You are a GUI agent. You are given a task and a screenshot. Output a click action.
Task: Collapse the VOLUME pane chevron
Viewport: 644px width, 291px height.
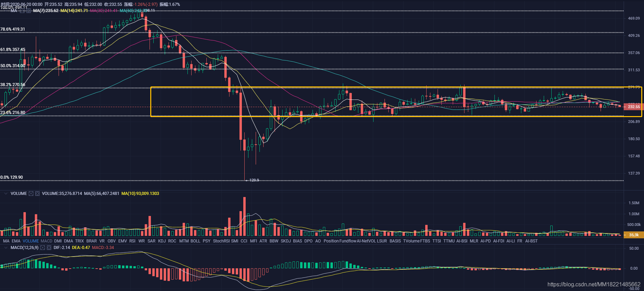point(6,194)
